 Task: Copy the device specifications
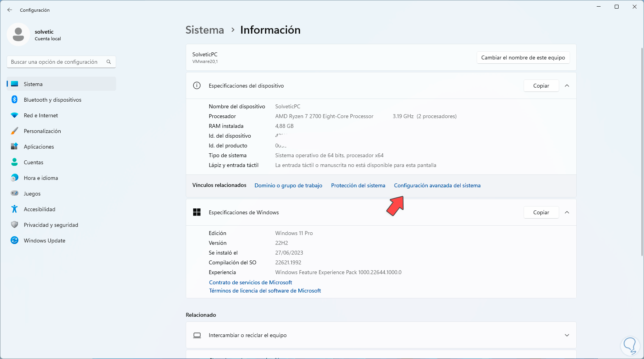[x=541, y=86]
